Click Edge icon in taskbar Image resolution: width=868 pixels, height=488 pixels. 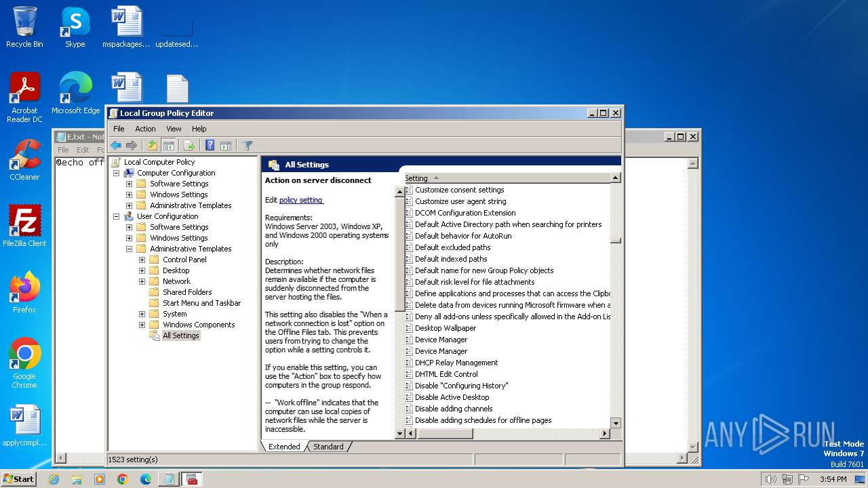(x=145, y=479)
